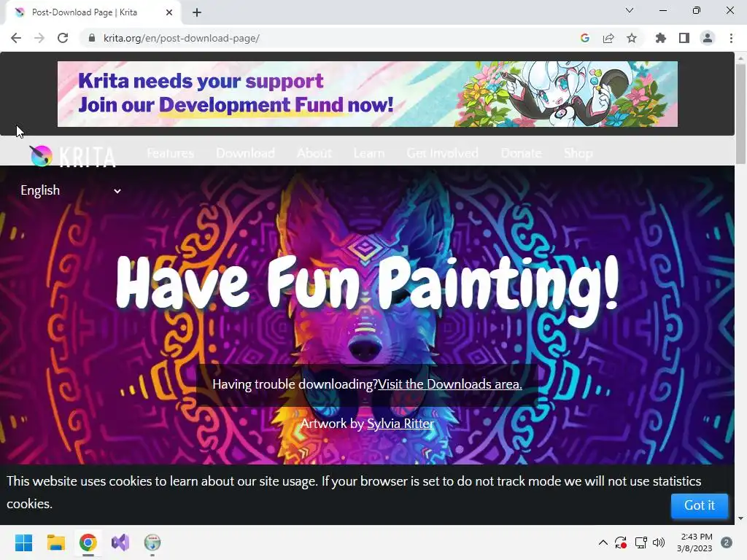Open the About menu item
This screenshot has height=560, width=747.
point(314,153)
